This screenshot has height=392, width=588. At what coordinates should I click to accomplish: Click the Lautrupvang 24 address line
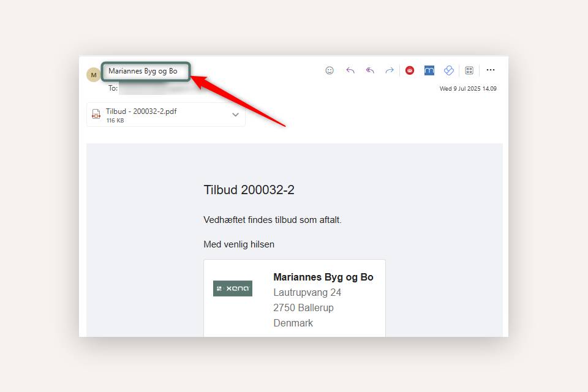[x=307, y=293]
